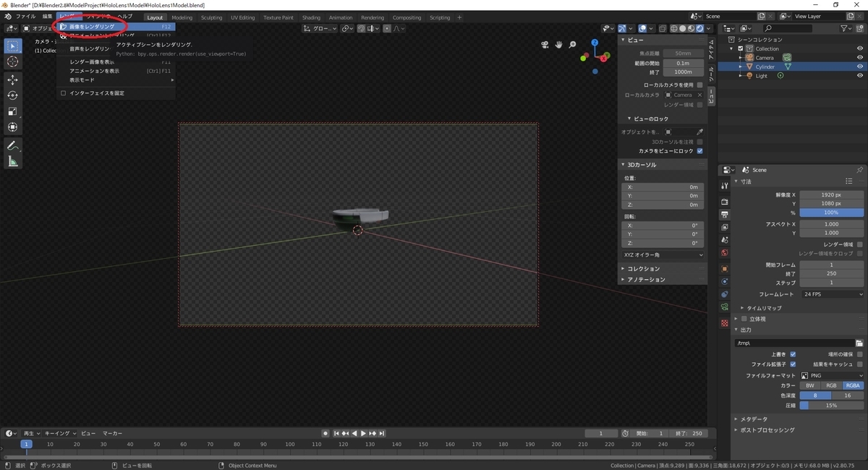The image size is (868, 470).
Task: Open the Texture properties checker icon
Action: pos(725,322)
